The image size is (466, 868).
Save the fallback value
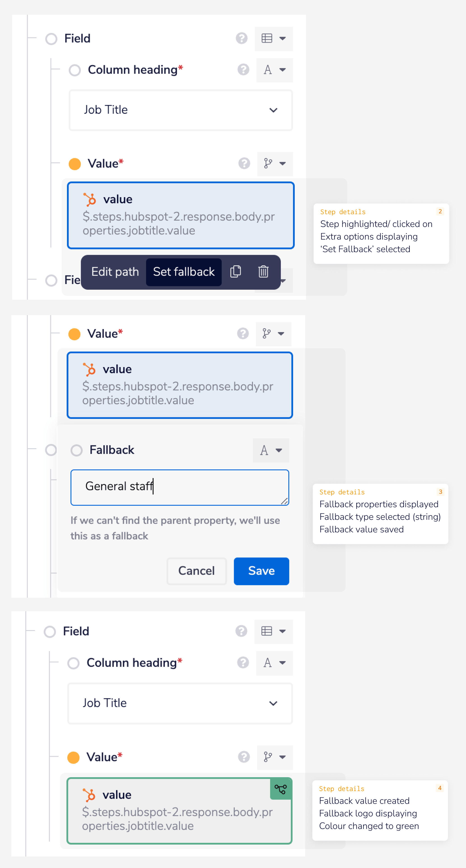click(261, 571)
